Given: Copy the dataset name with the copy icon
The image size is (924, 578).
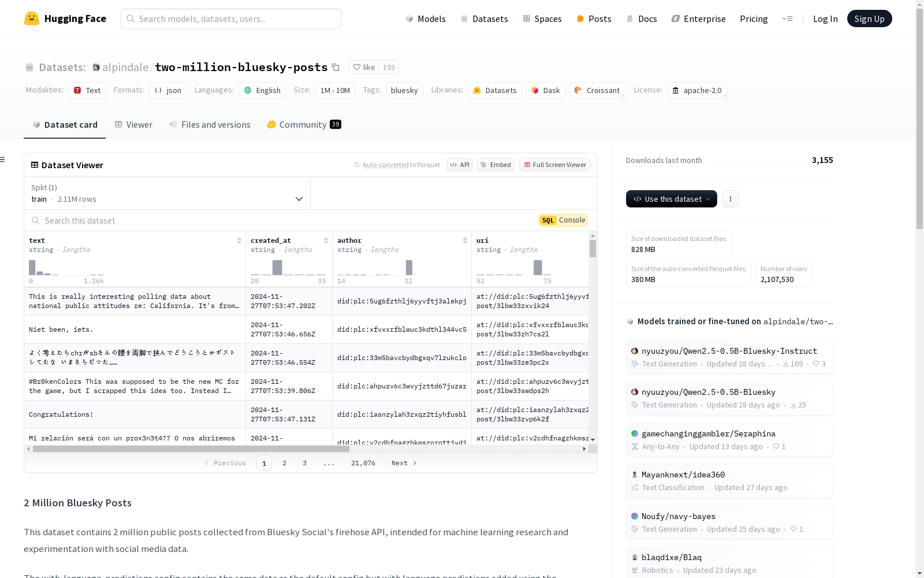Looking at the screenshot, I should click(336, 67).
